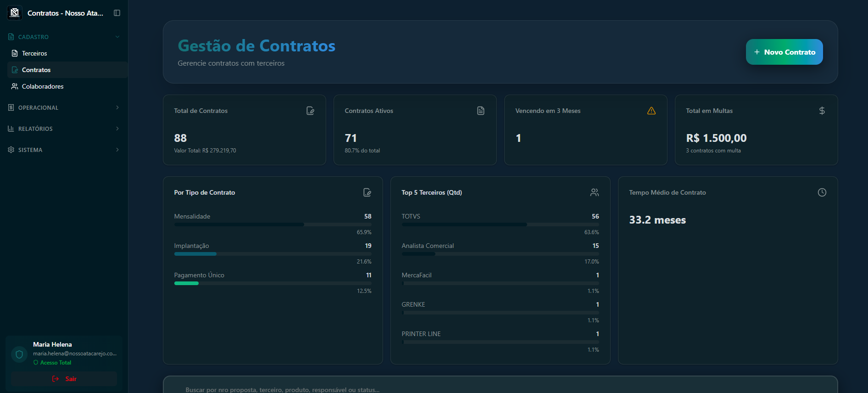
Task: Focus the contract search field
Action: pos(501,389)
